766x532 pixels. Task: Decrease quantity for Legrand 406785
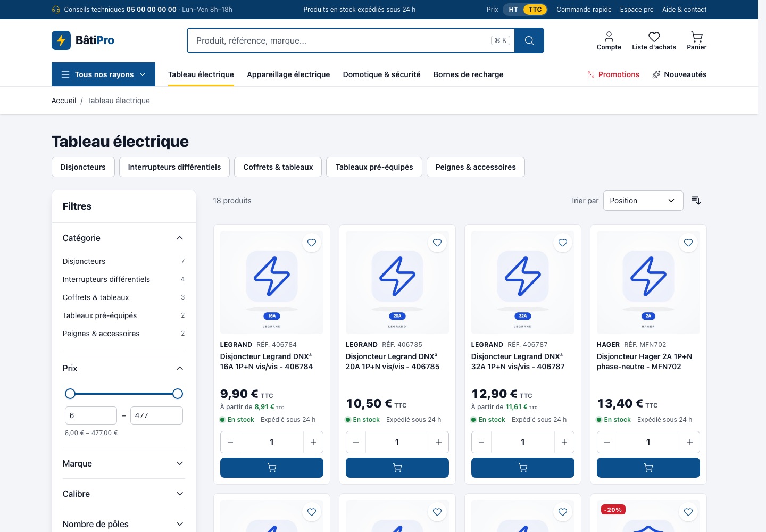[356, 442]
